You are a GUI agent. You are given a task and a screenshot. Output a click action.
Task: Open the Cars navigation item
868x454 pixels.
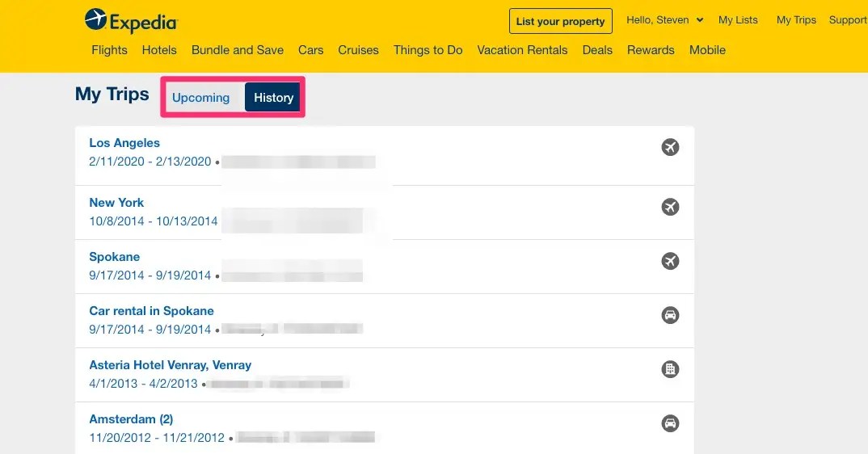(x=310, y=50)
